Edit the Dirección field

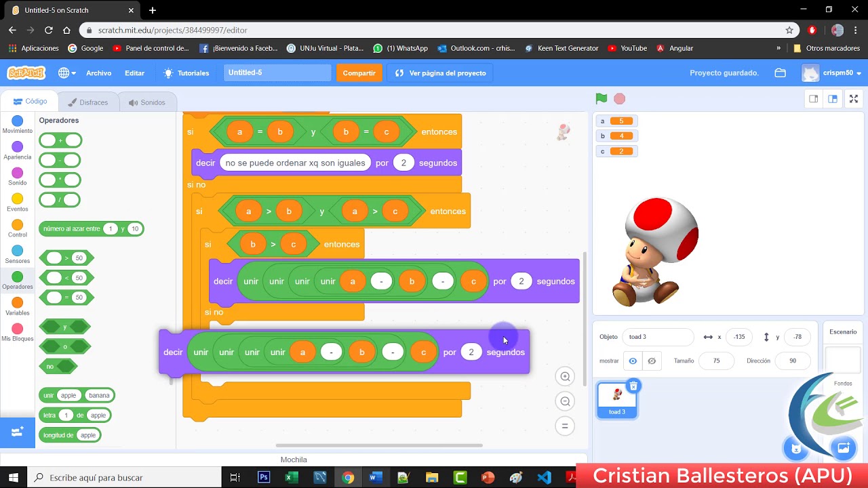point(792,361)
